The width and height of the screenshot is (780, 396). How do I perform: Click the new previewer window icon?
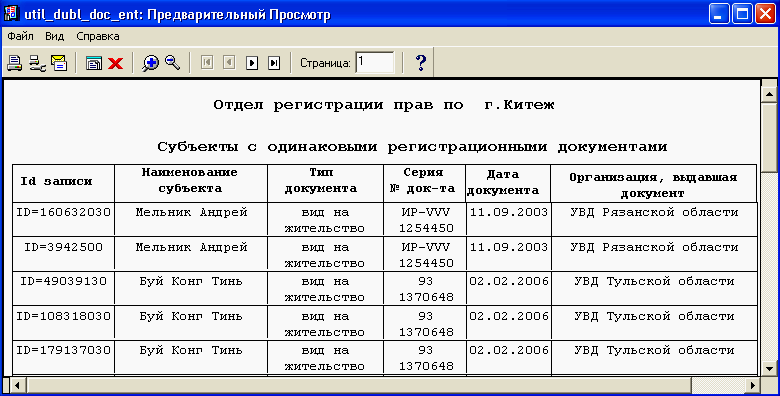tap(94, 63)
